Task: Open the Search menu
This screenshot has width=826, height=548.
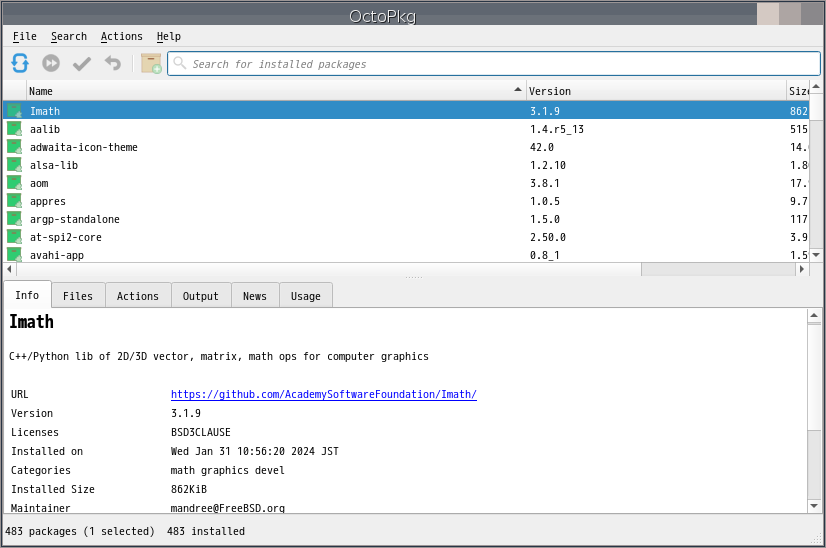Action: pyautogui.click(x=68, y=36)
